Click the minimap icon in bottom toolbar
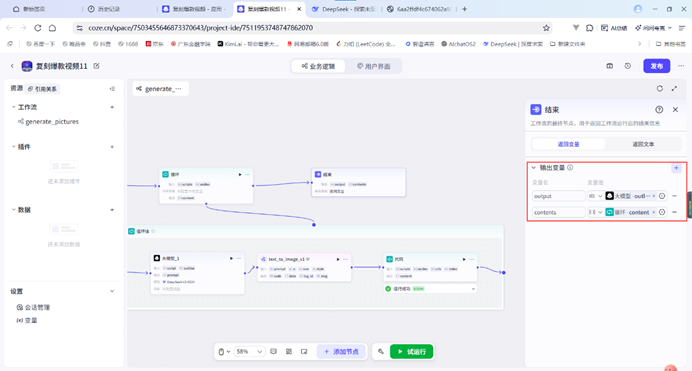The width and height of the screenshot is (692, 371). point(304,352)
